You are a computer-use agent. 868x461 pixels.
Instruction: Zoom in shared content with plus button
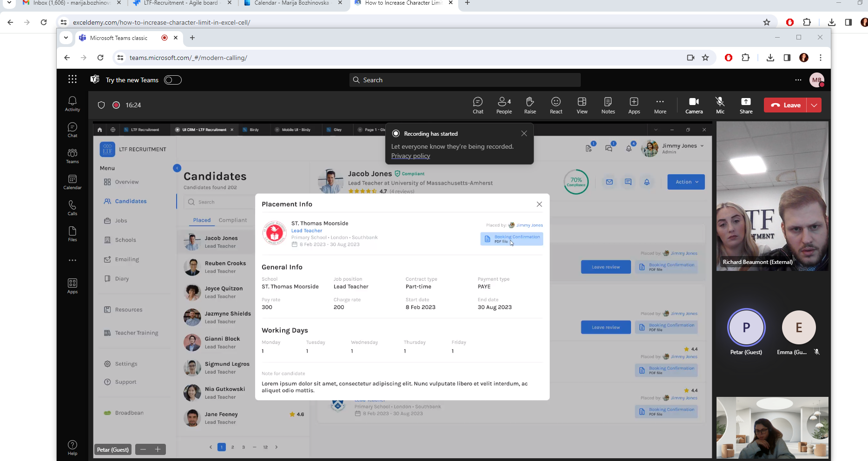158,449
